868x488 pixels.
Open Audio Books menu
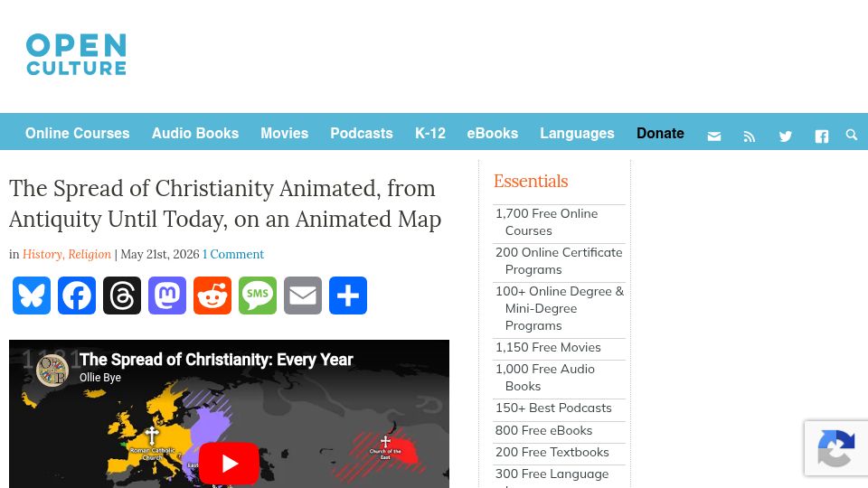pyautogui.click(x=195, y=134)
